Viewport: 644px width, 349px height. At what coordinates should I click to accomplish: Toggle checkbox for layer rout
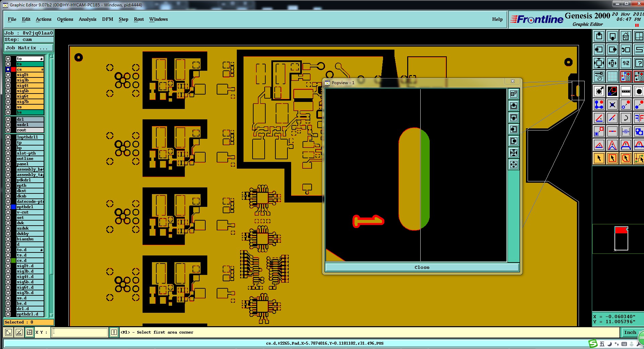8,130
